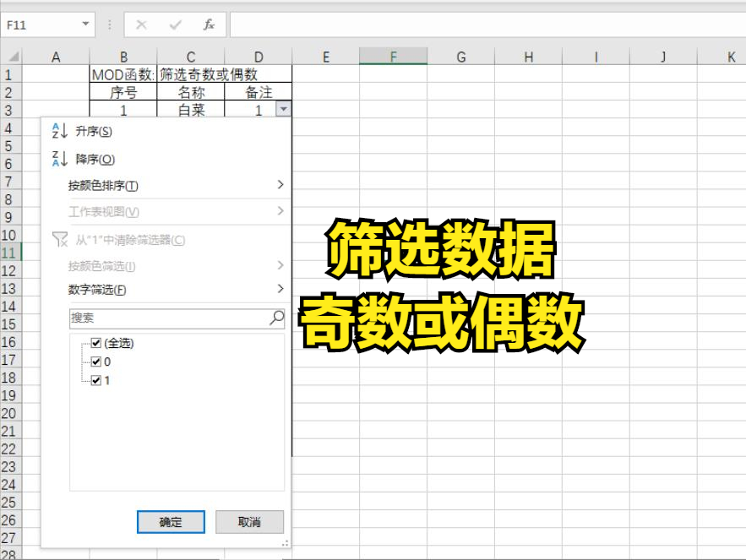Select column H header
Image resolution: width=746 pixels, height=560 pixels.
529,57
